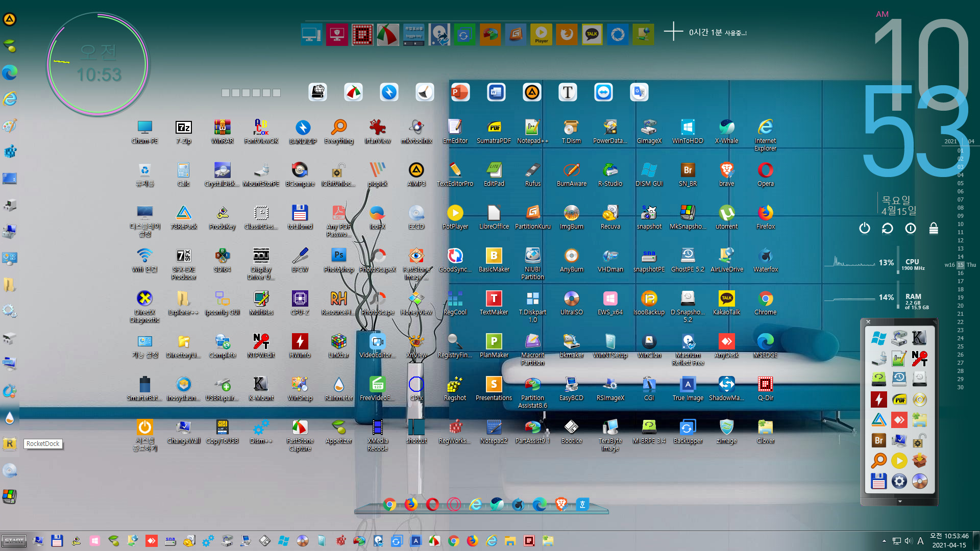Screen dimensions: 980x551
Task: Click the first small square page indicator
Action: click(226, 93)
